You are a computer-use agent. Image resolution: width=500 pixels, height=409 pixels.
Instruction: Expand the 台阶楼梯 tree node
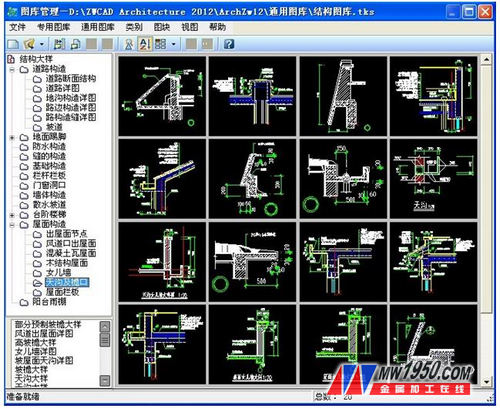tap(12, 215)
